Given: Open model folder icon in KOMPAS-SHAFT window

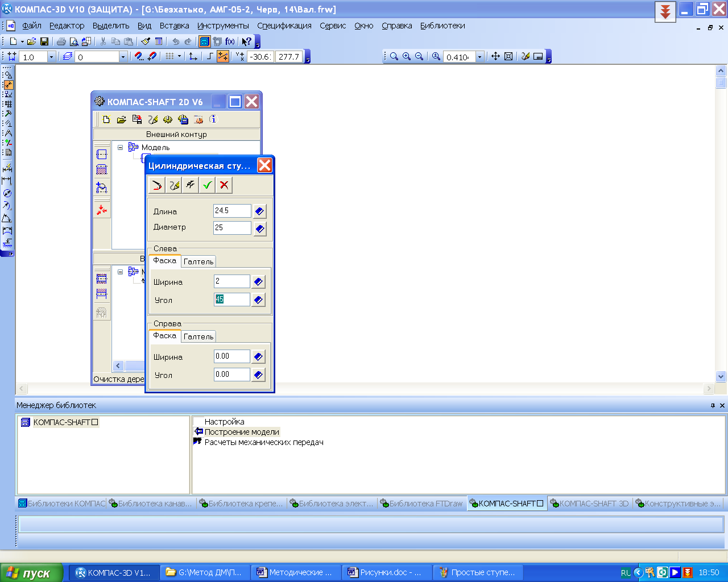Looking at the screenshot, I should click(x=121, y=119).
